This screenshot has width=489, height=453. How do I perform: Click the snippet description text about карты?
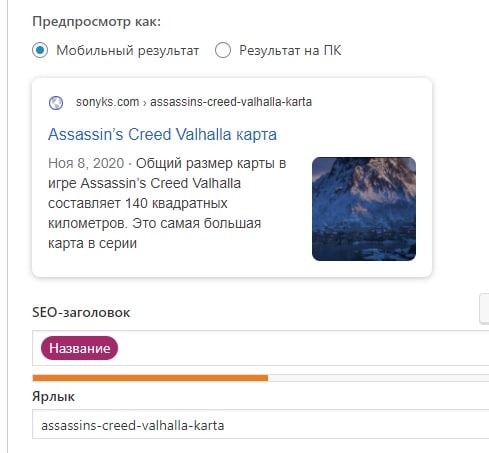click(x=167, y=203)
